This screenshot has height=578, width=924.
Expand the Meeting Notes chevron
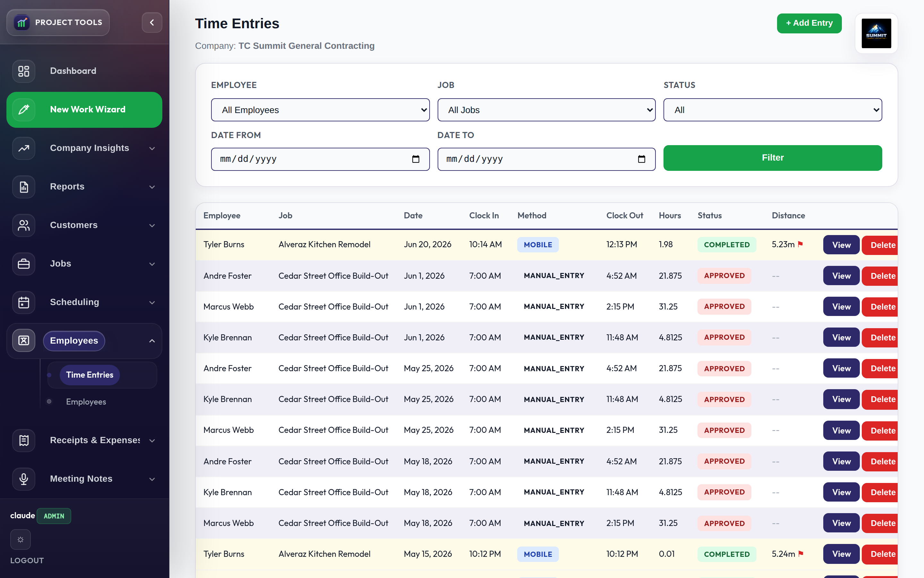[x=152, y=479]
